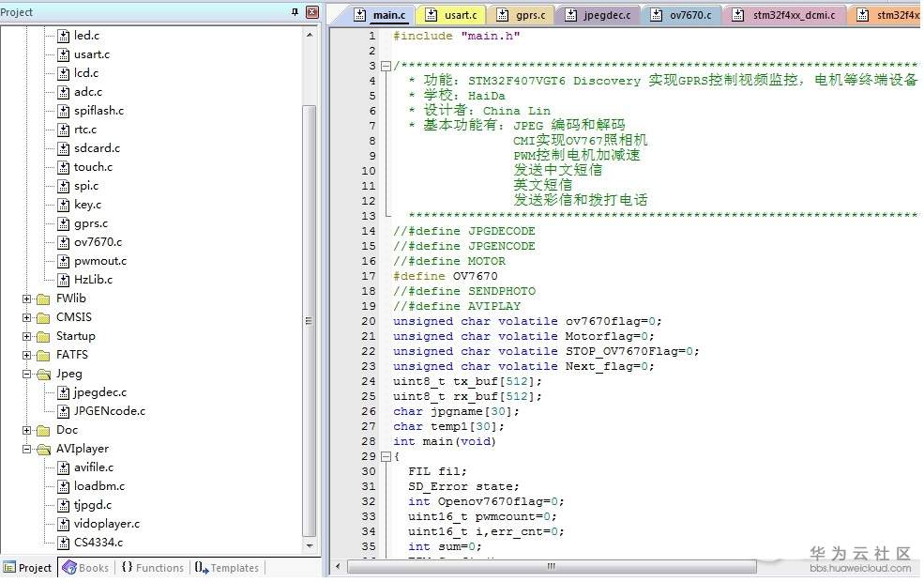This screenshot has height=582, width=924.
Task: Click the lcd.c file icon
Action: tap(63, 74)
